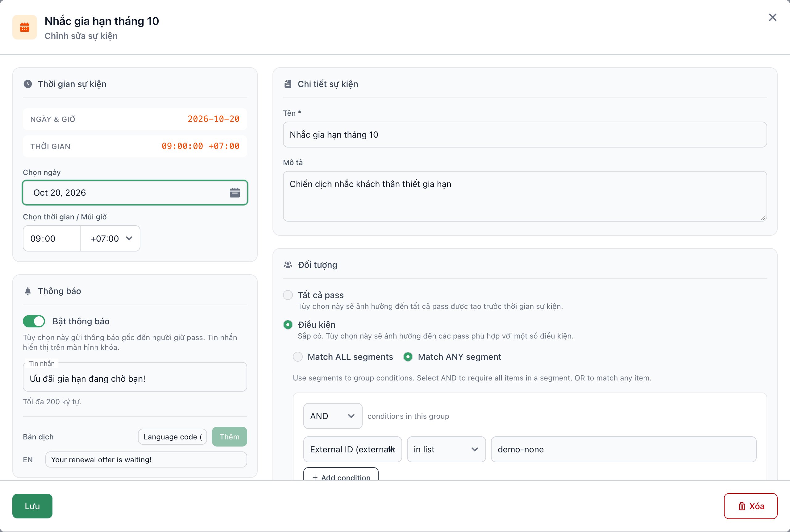
Task: Close the event edit dialog
Action: pos(773,17)
